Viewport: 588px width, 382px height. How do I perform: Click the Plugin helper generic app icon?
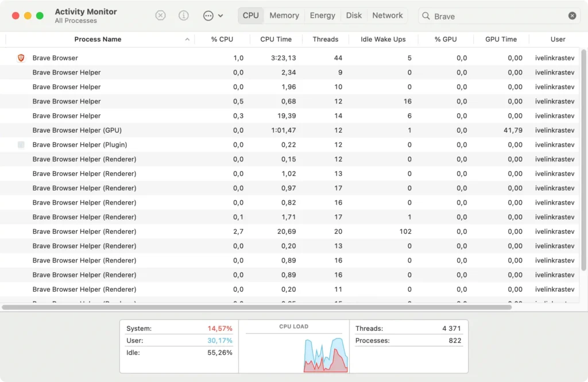pos(21,144)
